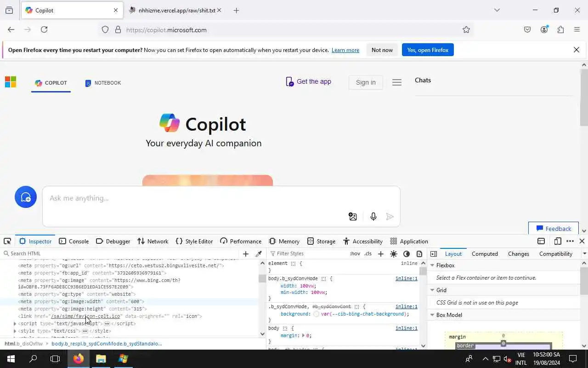This screenshot has width=588, height=368.
Task: Bookmark this page with the star icon
Action: [466, 30]
